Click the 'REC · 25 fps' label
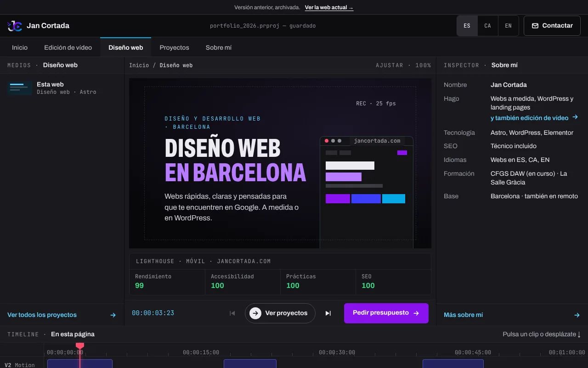The width and height of the screenshot is (588, 368). [x=376, y=103]
